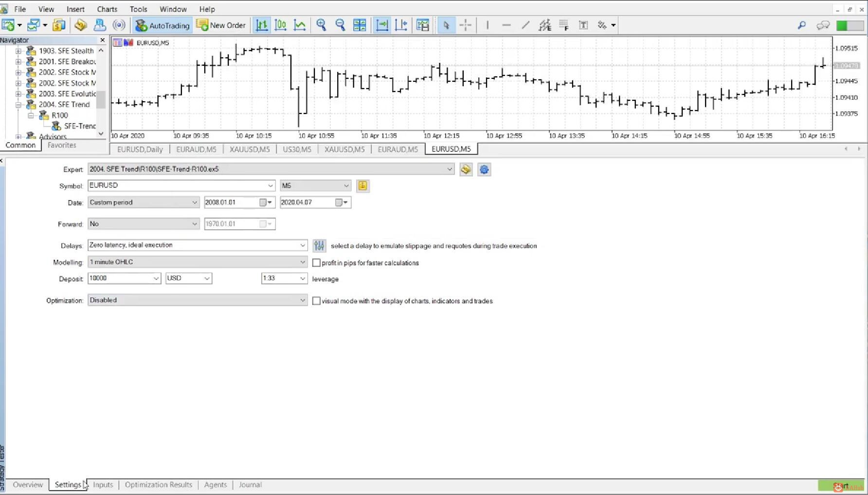Screen dimensions: 868x495
Task: Toggle chart shift icon
Action: coord(401,25)
